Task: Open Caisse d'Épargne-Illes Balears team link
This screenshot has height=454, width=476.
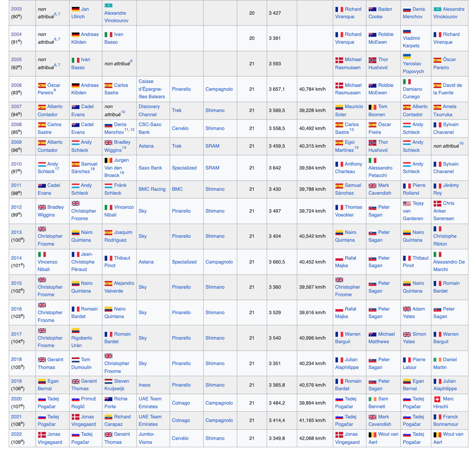Action: [151, 89]
